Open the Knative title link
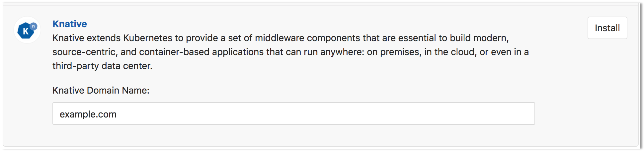Viewport: 644px width, 152px height. click(x=70, y=24)
